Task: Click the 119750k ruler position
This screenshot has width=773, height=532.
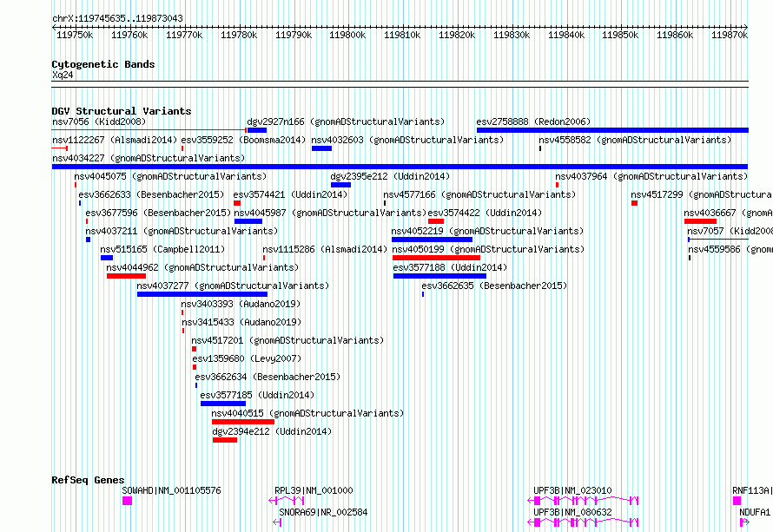Action: [x=75, y=35]
